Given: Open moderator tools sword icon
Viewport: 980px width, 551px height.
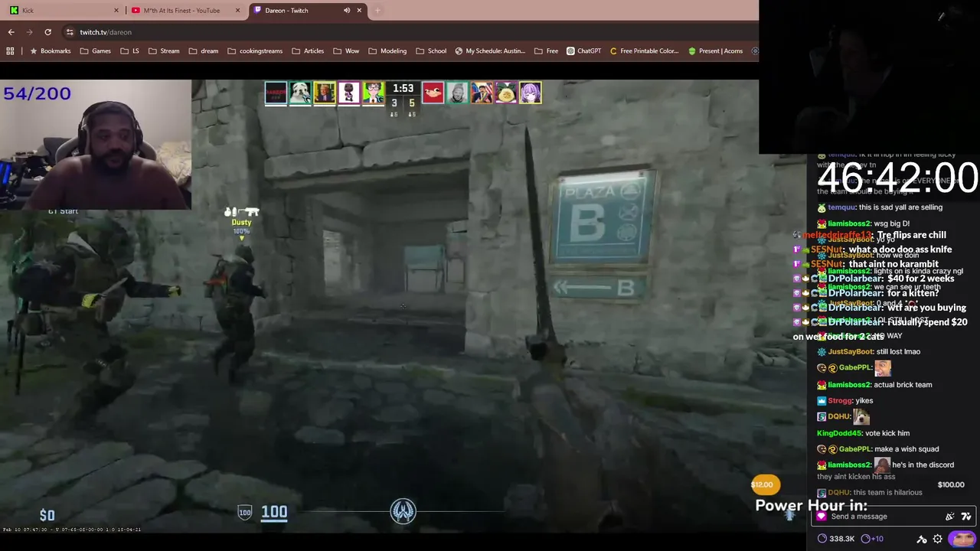Looking at the screenshot, I should click(x=922, y=539).
